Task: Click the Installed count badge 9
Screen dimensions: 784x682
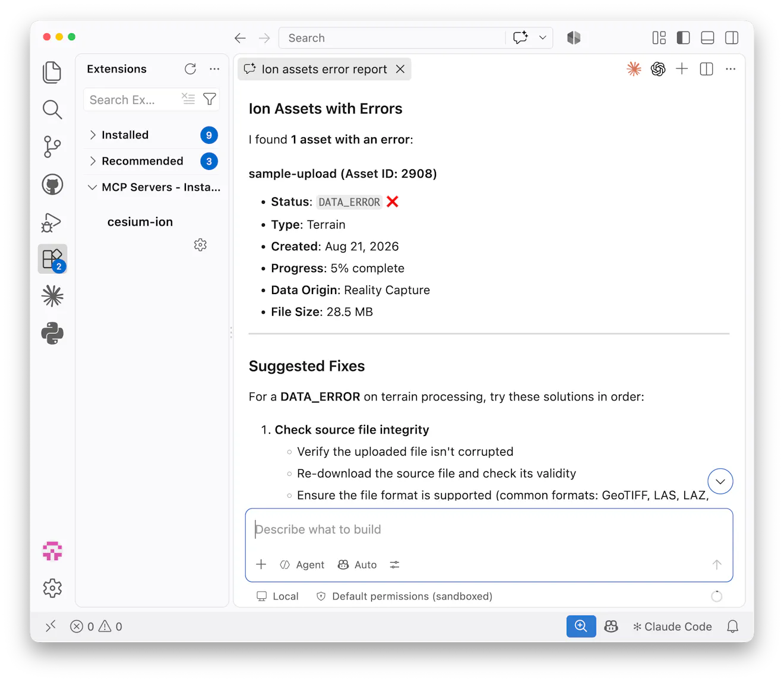Action: [209, 135]
